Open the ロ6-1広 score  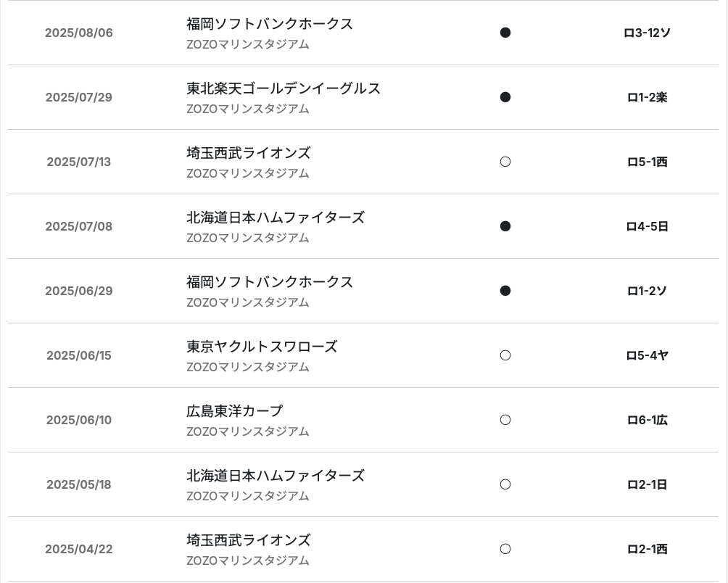click(x=648, y=420)
